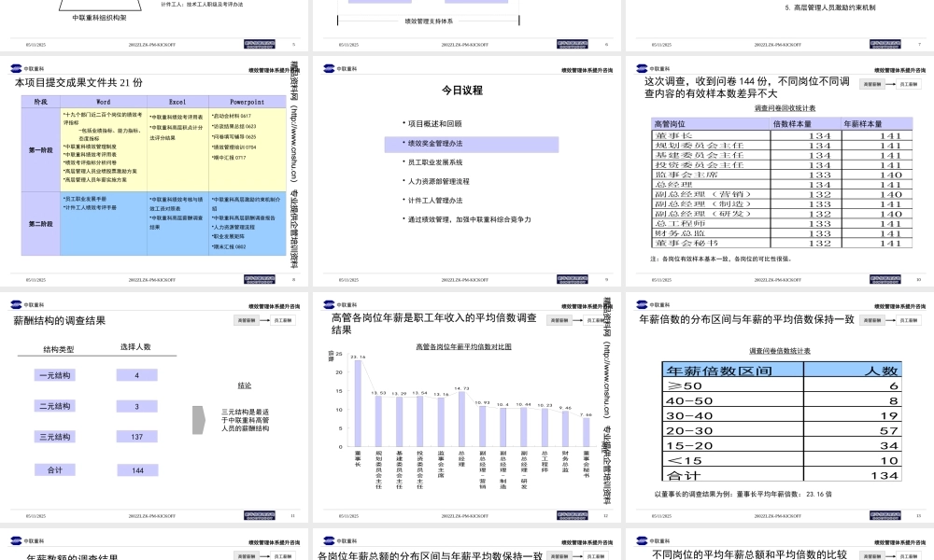The height and width of the screenshot is (560, 934).
Task: Click the agenda item 计件工人管理办法
Action: (x=435, y=201)
